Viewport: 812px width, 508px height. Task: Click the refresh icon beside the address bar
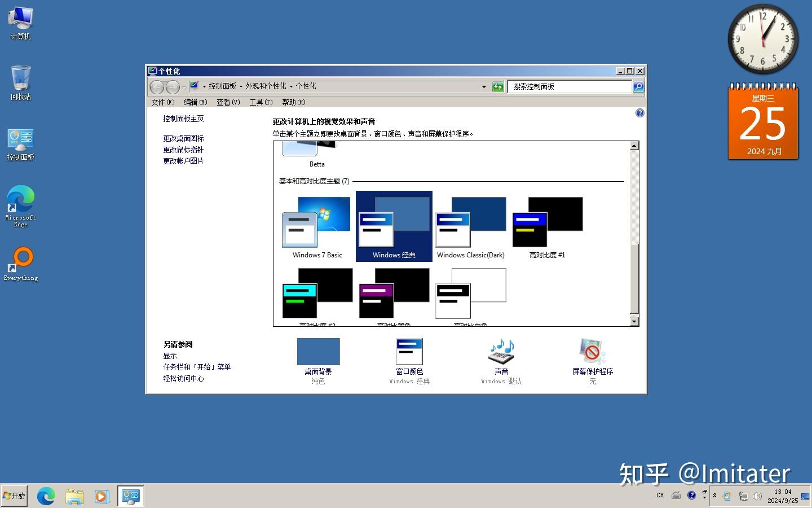click(498, 86)
